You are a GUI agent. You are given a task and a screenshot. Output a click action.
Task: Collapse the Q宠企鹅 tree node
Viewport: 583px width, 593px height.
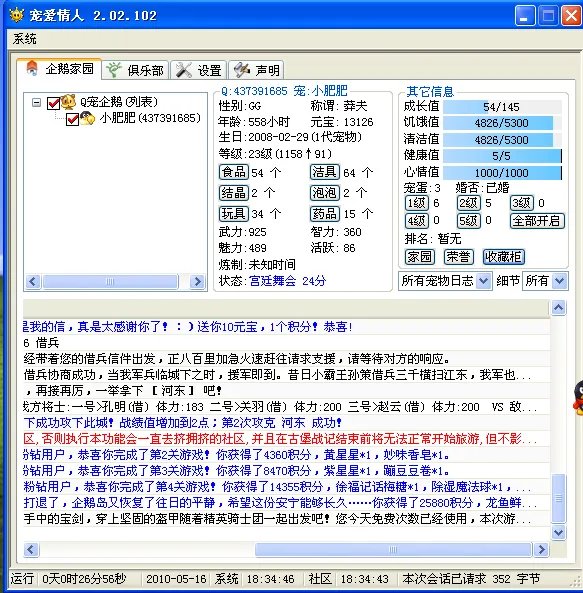click(36, 102)
